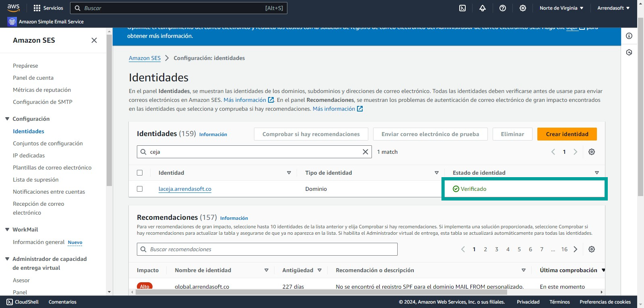This screenshot has width=644, height=308.
Task: Open Panel de cuenta in sidebar
Action: click(x=33, y=78)
